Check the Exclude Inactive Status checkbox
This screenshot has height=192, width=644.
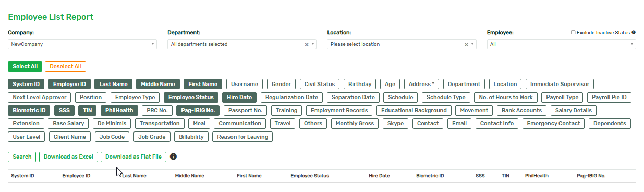click(x=573, y=32)
